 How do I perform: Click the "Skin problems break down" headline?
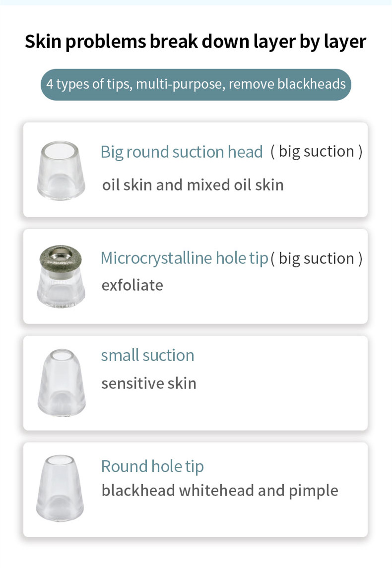pyautogui.click(x=196, y=41)
